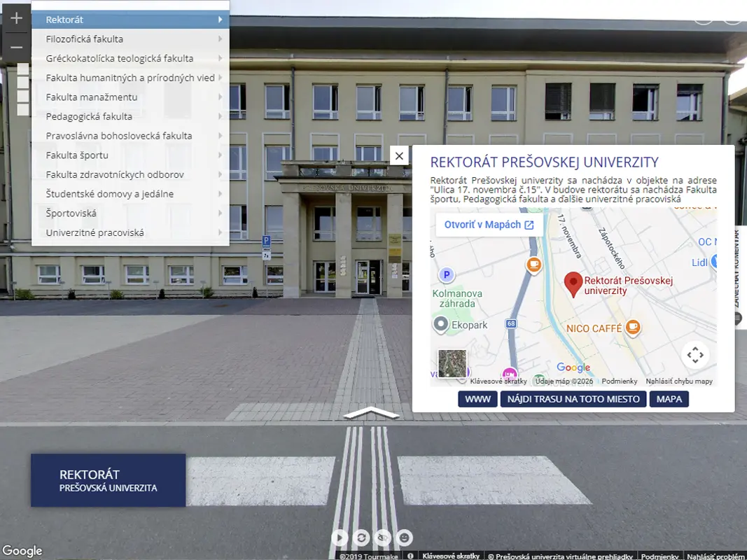Zoom in using the plus control

pyautogui.click(x=15, y=17)
